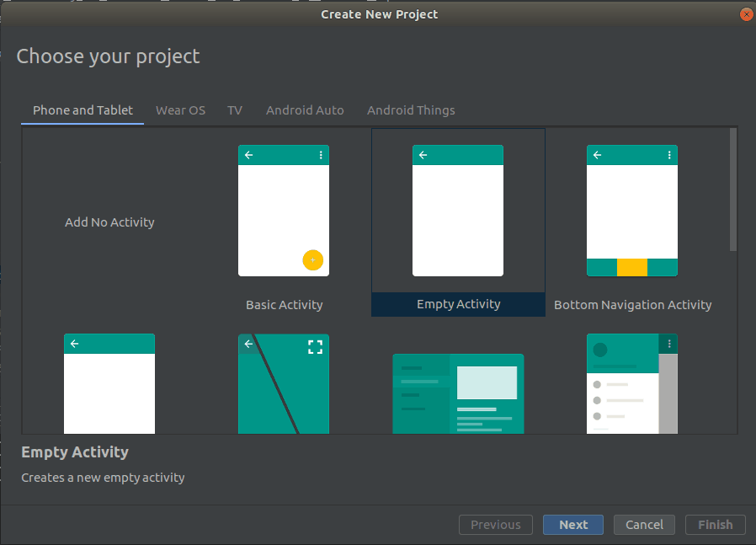Click the fullscreen expand icon in the dark teal thumbnail
This screenshot has height=545, width=756.
click(315, 346)
